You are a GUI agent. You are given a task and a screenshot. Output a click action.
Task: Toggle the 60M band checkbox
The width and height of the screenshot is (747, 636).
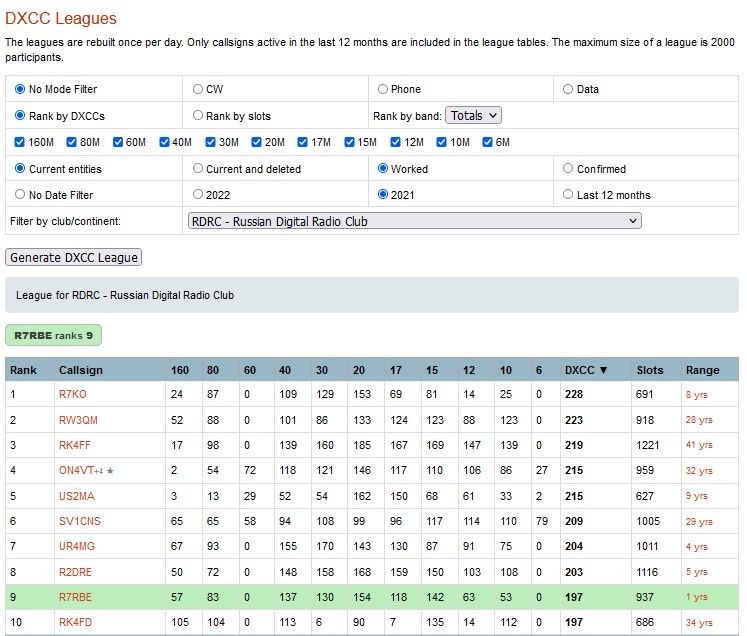pos(118,142)
